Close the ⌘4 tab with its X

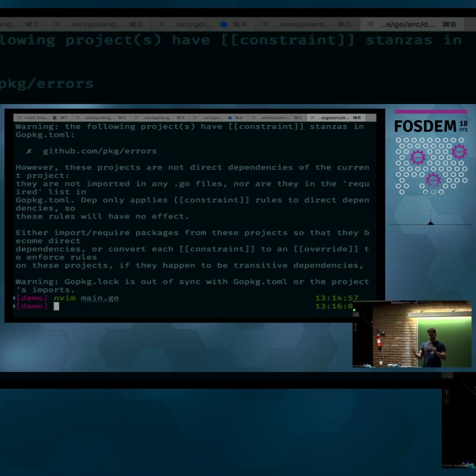[x=195, y=118]
